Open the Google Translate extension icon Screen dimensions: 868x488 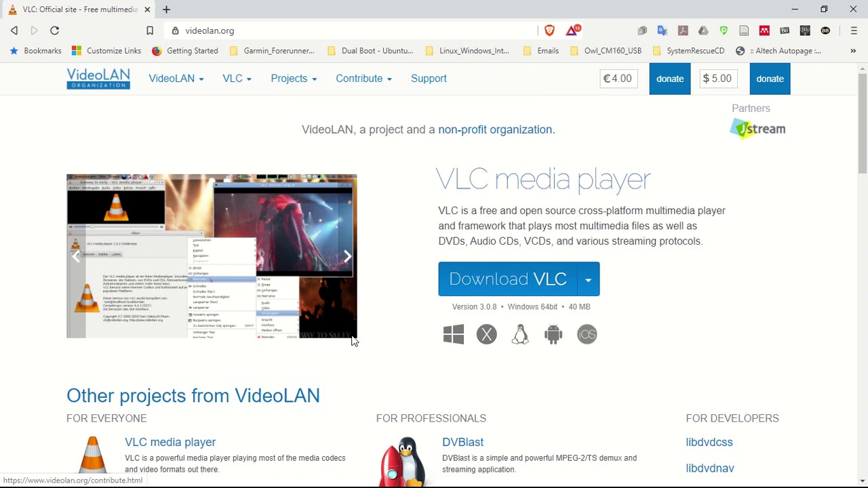(x=663, y=30)
